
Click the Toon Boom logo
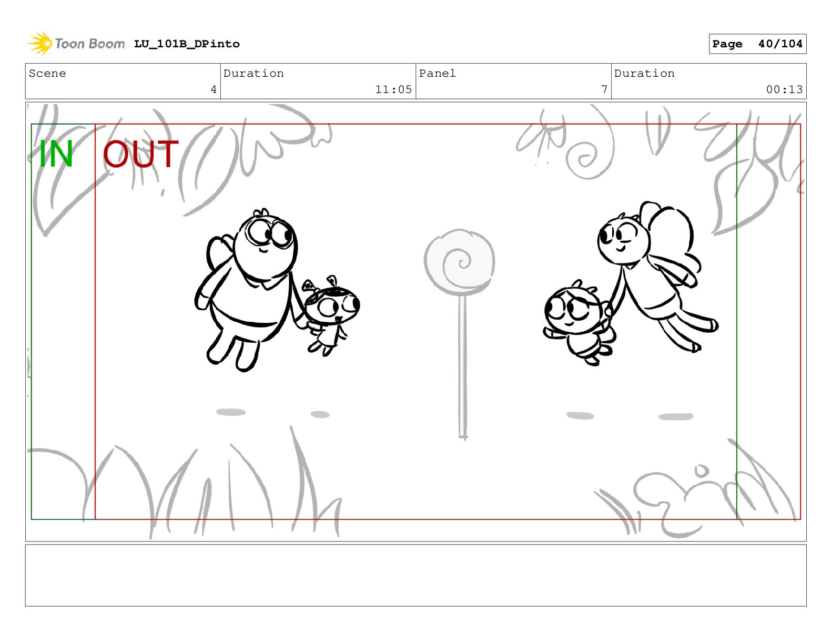tap(76, 44)
